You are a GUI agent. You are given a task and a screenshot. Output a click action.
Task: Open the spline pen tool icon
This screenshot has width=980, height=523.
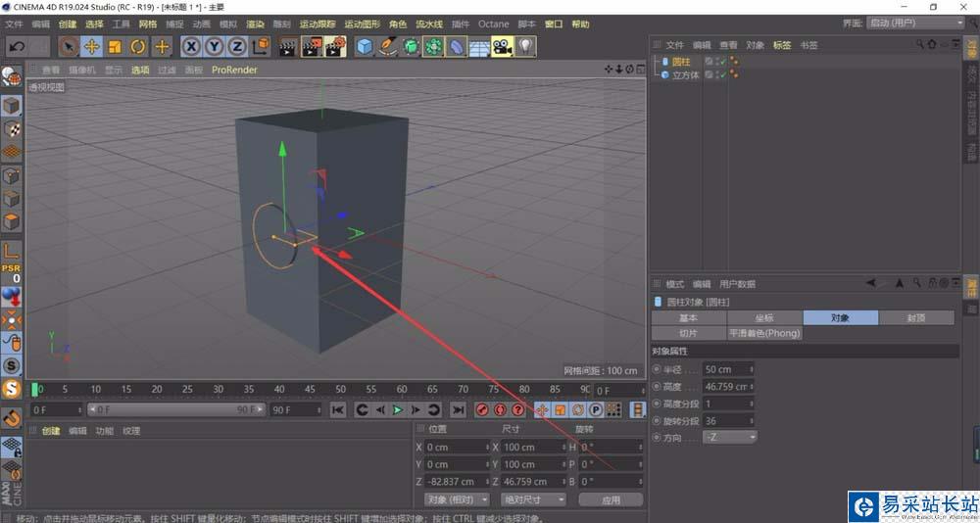click(x=388, y=47)
